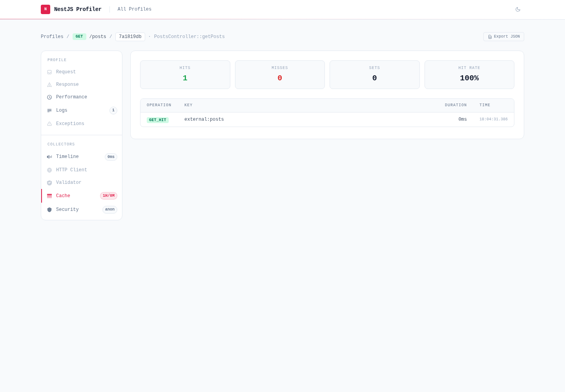Viewport: 565px width, 392px height.
Task: Click the NestJS Profiler title
Action: 78,9
